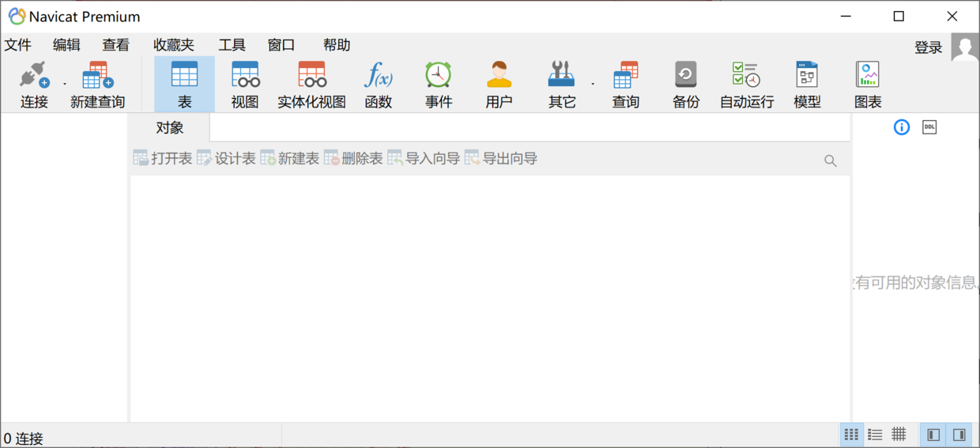
Task: Toggle the right information pane visibility
Action: (x=959, y=435)
